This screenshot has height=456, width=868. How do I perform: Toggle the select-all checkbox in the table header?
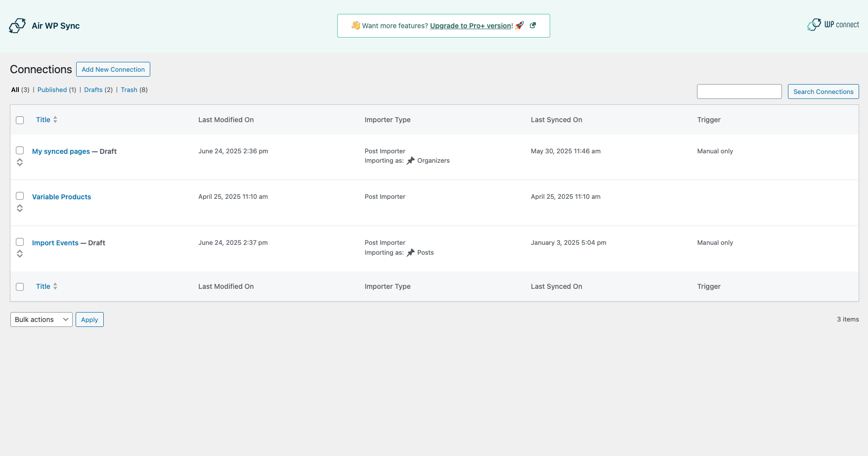(x=20, y=120)
